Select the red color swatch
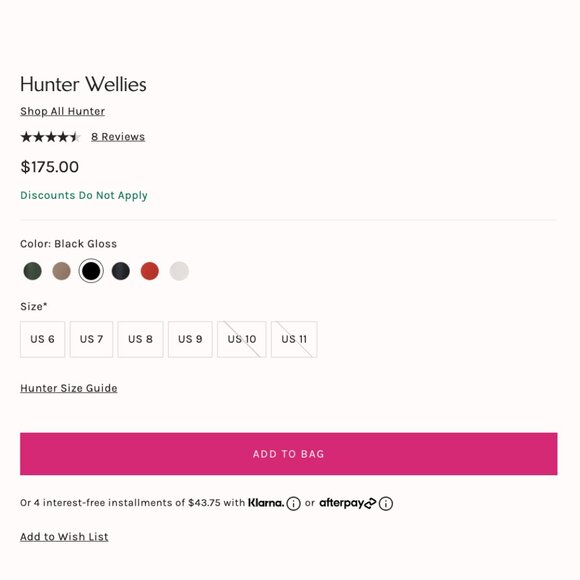Viewport: 580px width, 580px height. tap(150, 271)
